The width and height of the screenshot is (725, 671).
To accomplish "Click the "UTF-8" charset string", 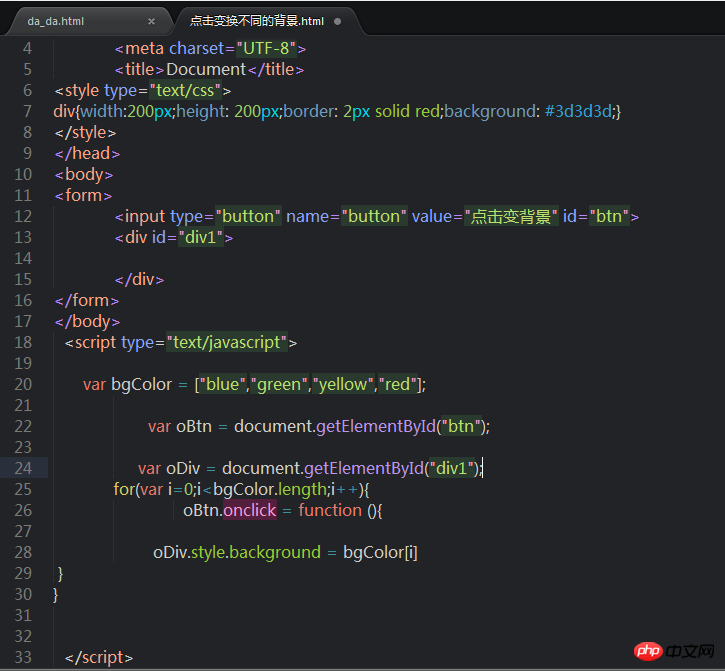I will [x=266, y=48].
